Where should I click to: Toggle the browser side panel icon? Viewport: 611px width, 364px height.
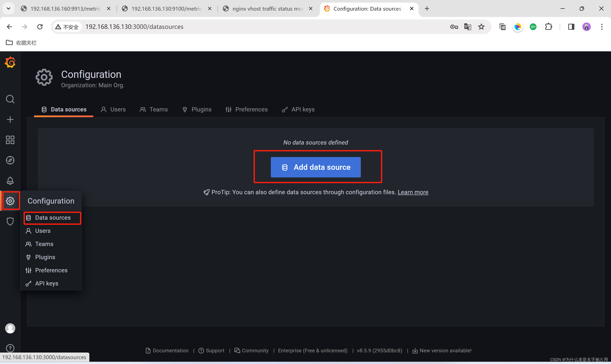click(x=571, y=27)
